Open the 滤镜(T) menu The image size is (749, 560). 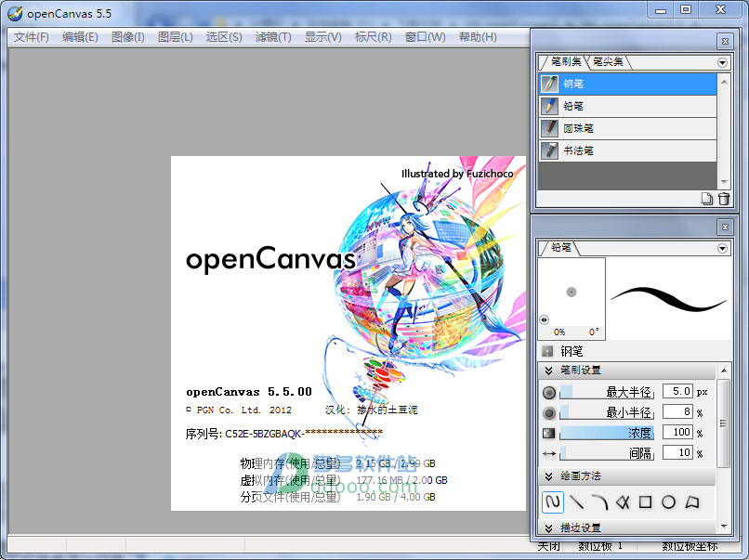tap(273, 37)
